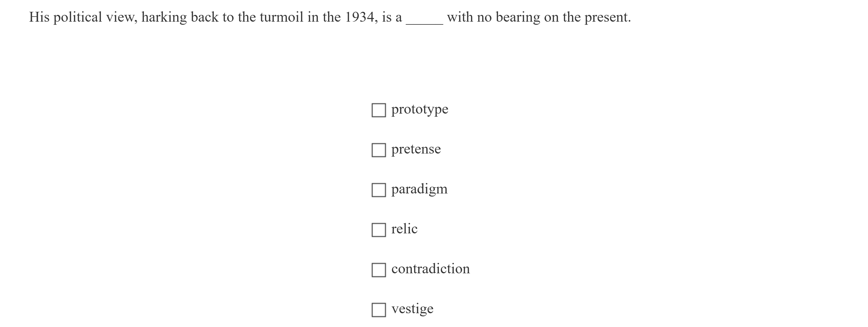This screenshot has width=868, height=327.
Task: Enable the 'paradigm' checkbox
Action: coord(378,190)
